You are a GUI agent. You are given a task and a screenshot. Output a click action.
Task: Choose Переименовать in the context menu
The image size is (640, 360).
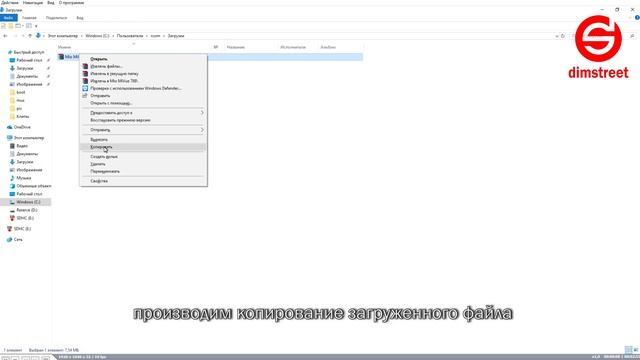click(143, 171)
